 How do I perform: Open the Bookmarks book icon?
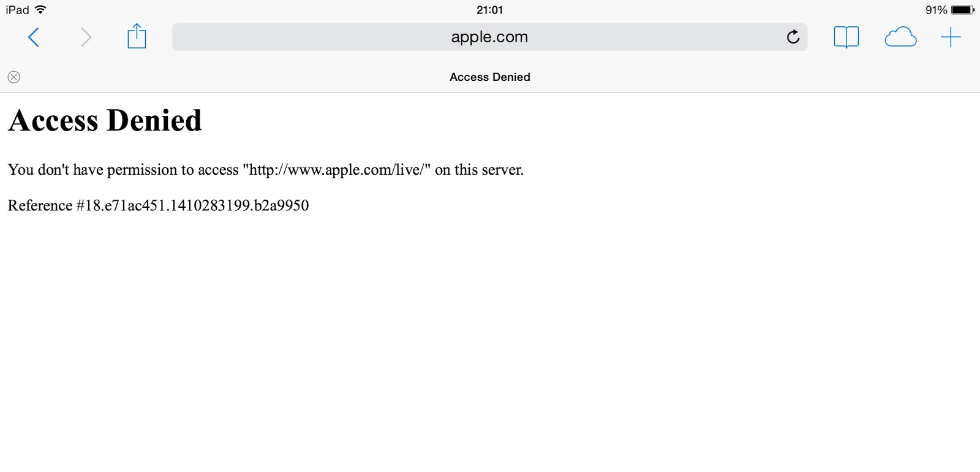[x=846, y=37]
